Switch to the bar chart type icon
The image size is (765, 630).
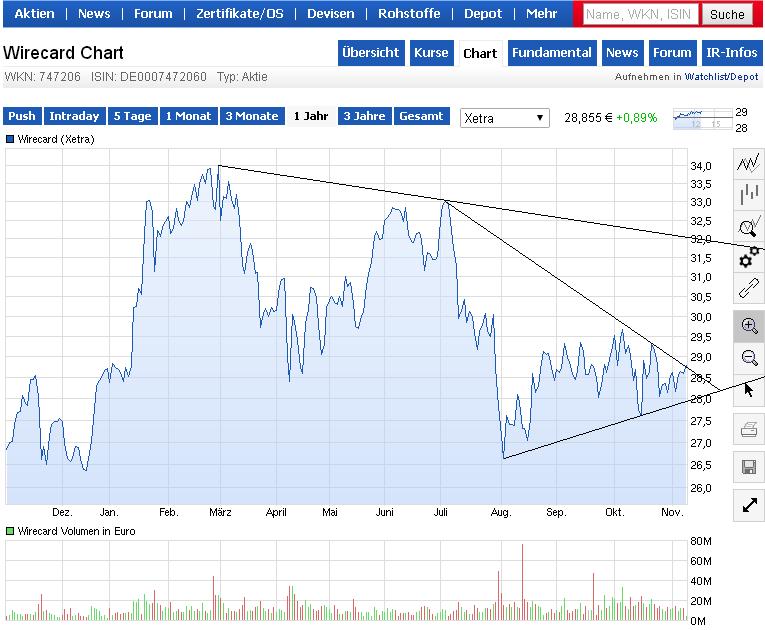click(x=748, y=194)
